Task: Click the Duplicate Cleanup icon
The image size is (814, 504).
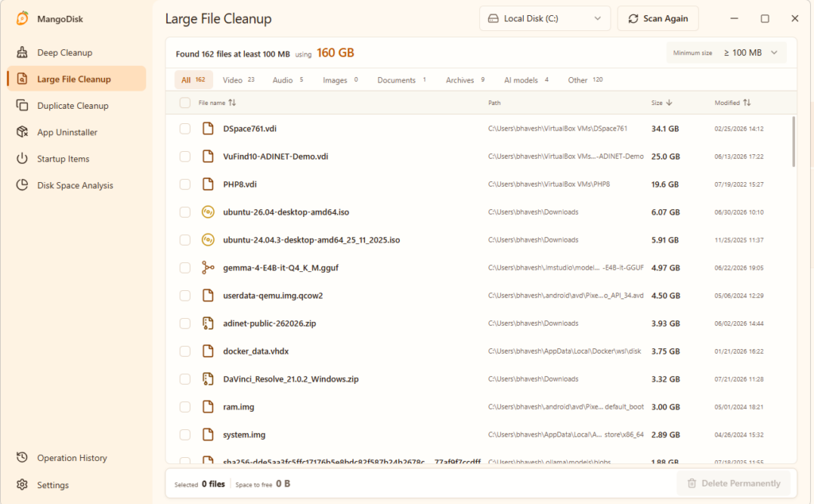Action: click(x=21, y=105)
